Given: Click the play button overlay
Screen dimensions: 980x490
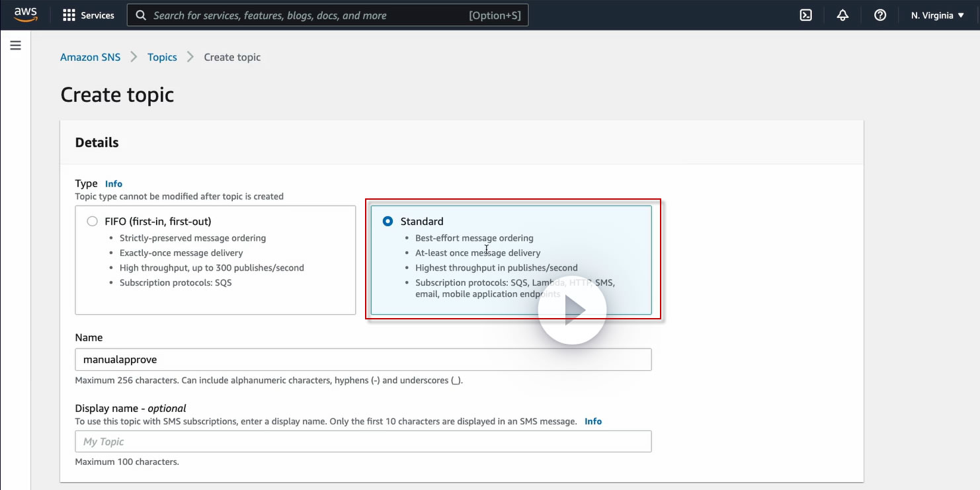Looking at the screenshot, I should point(572,310).
